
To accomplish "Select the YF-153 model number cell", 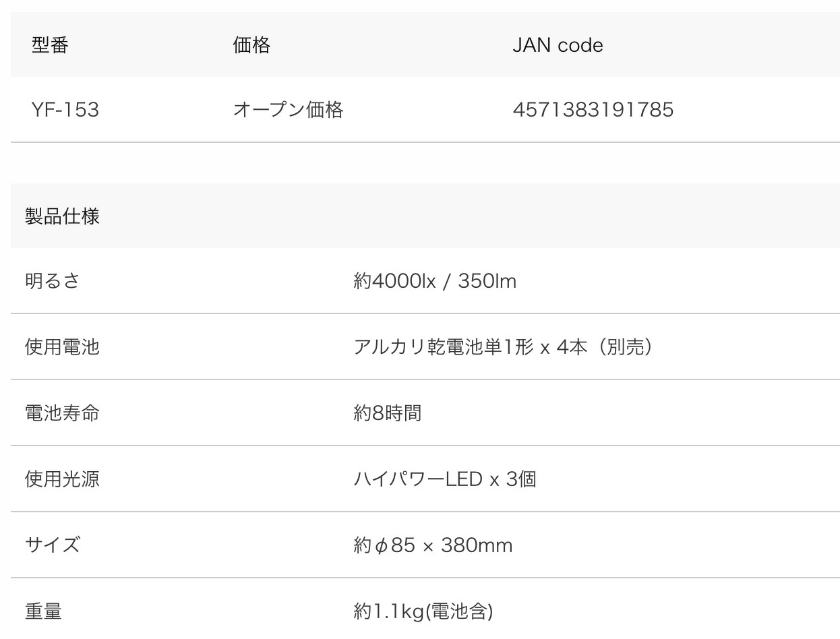I will click(x=65, y=110).
